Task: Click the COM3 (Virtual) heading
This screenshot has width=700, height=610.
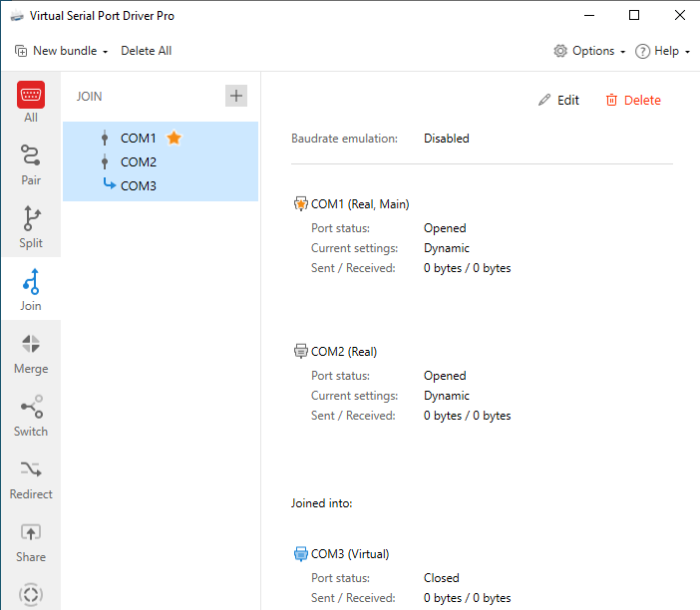Action: 350,554
